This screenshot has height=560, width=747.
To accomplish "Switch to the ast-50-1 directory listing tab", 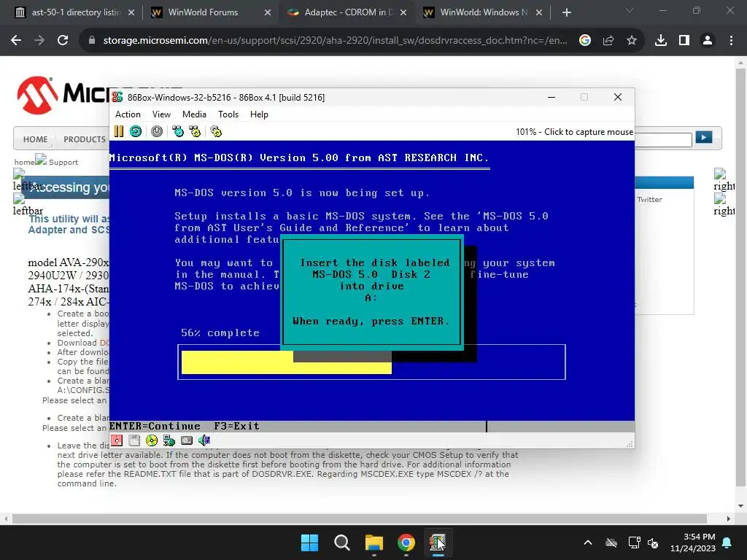I will pyautogui.click(x=76, y=12).
